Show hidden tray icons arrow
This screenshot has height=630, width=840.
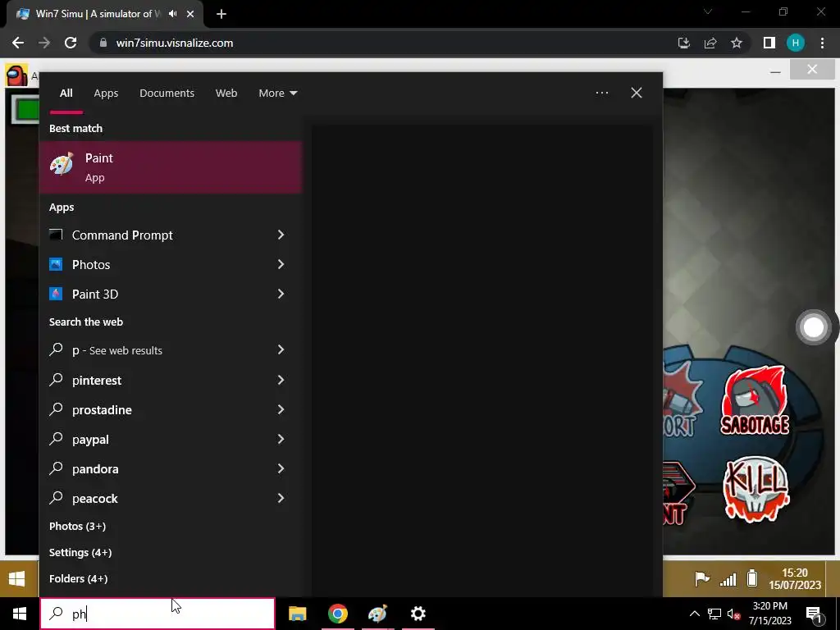click(x=694, y=614)
